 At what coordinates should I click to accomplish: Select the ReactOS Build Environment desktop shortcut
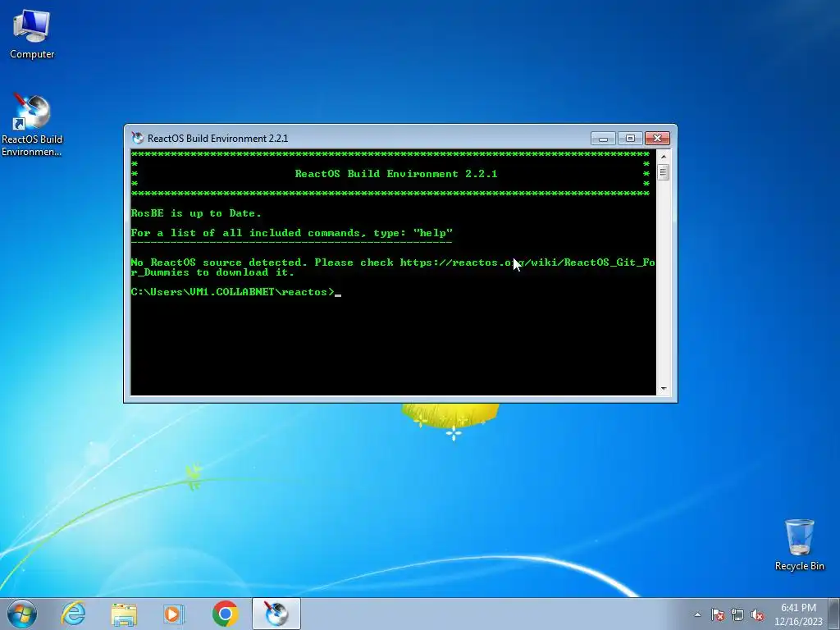point(32,126)
